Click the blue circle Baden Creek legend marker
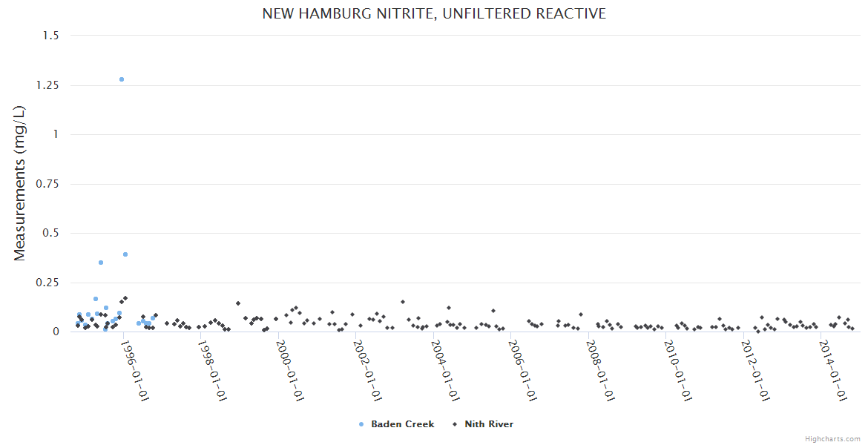Image resolution: width=868 pixels, height=445 pixels. click(x=361, y=424)
